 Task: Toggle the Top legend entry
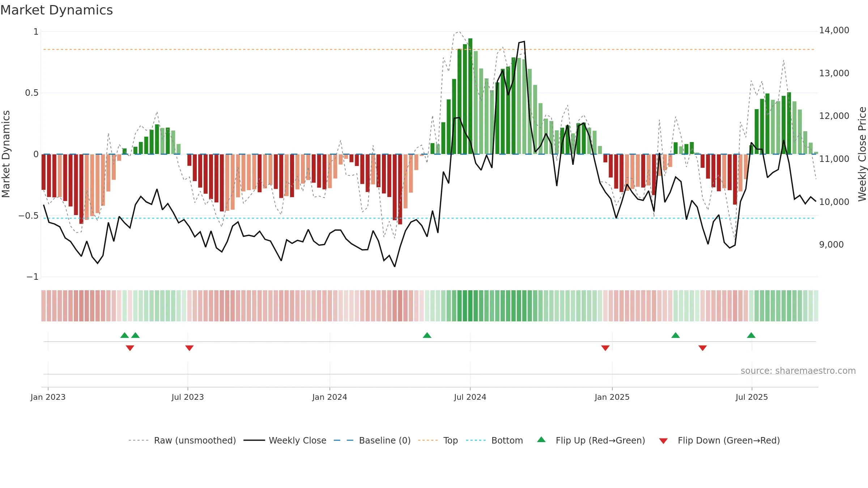[438, 440]
